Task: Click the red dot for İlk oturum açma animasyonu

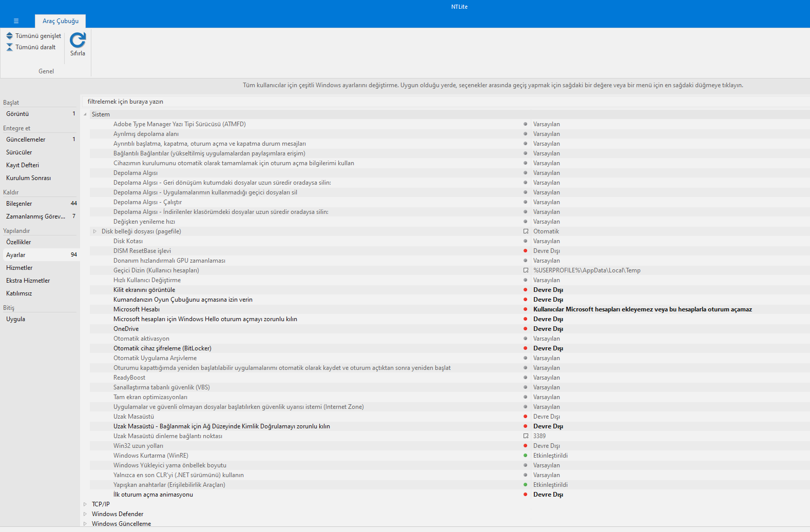Action: point(525,495)
